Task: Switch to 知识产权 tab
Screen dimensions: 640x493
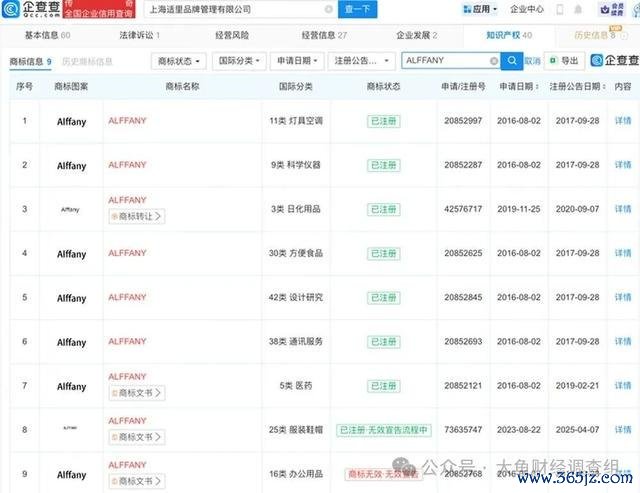Action: click(509, 35)
